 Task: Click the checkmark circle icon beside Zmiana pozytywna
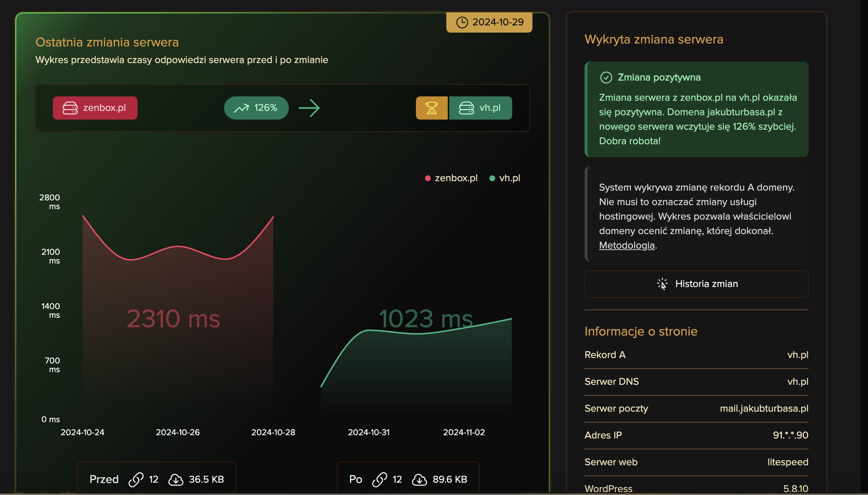coord(606,78)
